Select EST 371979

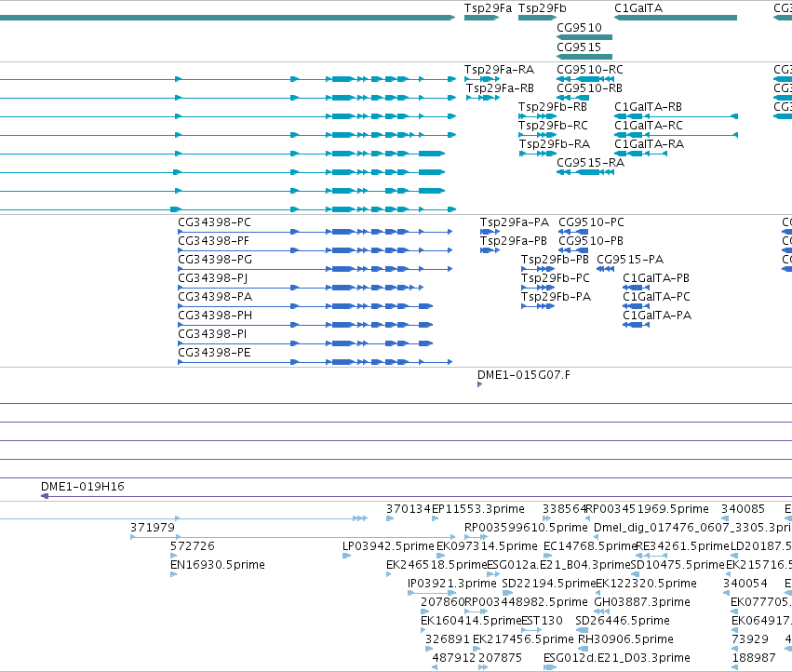pos(293,537)
